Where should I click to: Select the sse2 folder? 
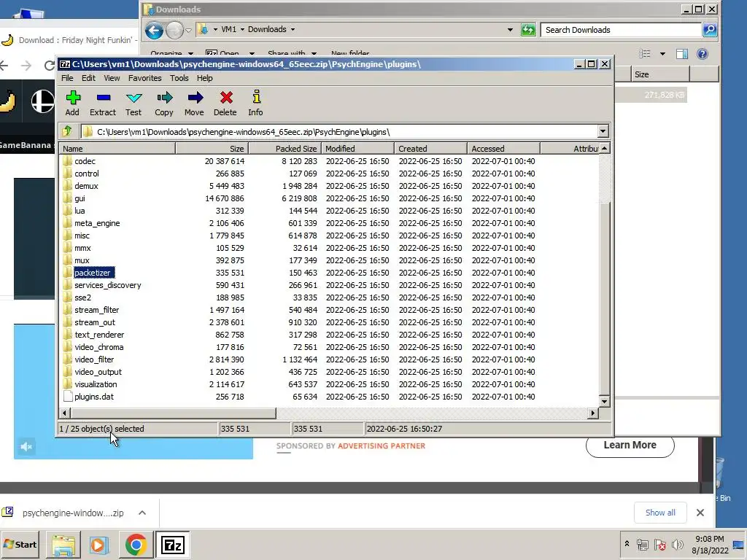pyautogui.click(x=82, y=297)
